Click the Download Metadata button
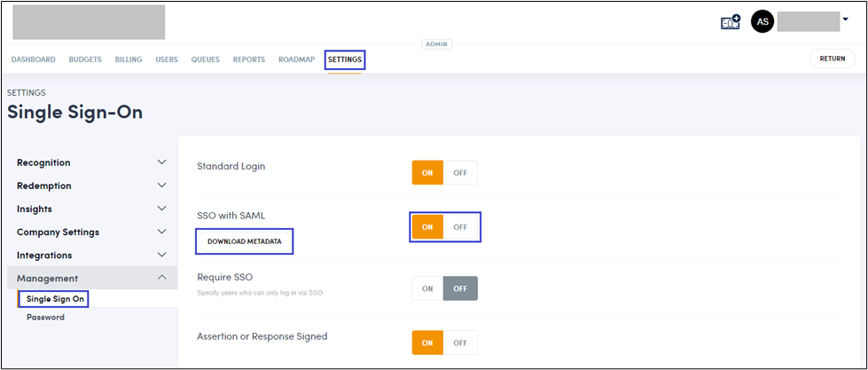Screen dimensions: 868x370 point(245,241)
